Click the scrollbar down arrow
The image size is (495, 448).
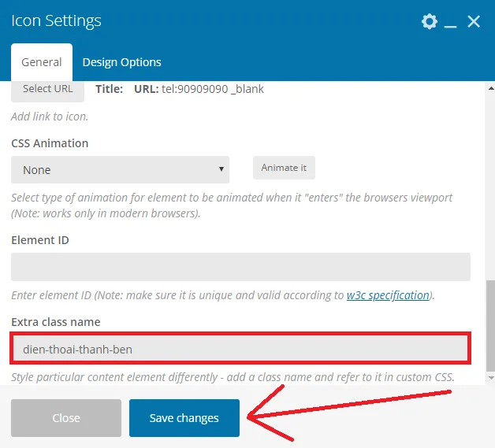[491, 377]
